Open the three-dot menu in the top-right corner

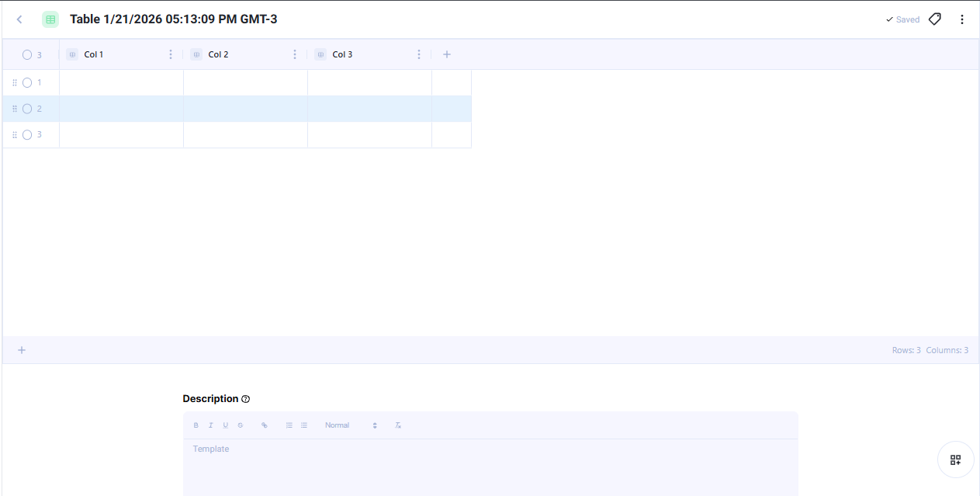click(962, 19)
